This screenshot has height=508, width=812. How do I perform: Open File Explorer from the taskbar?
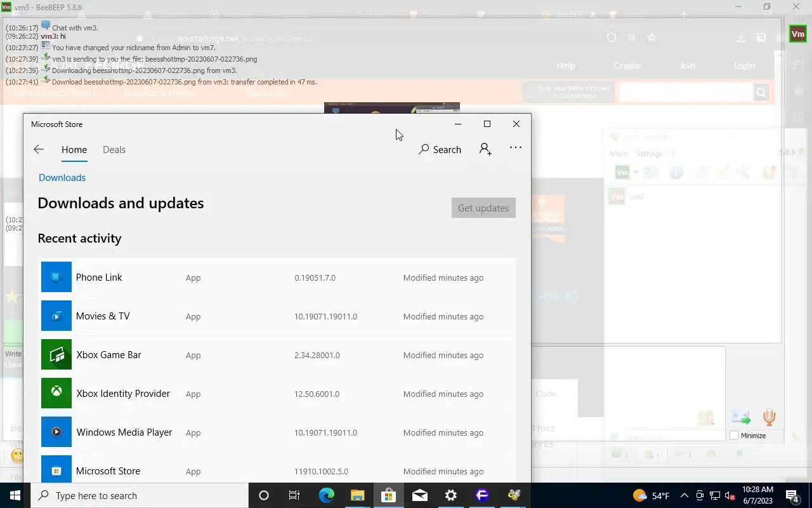pos(357,495)
